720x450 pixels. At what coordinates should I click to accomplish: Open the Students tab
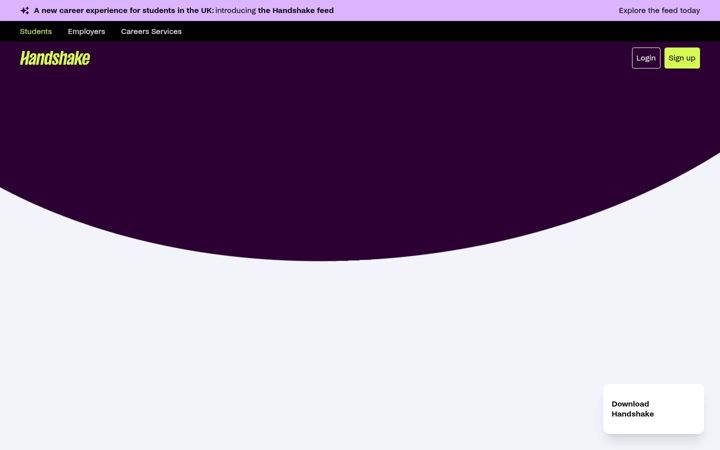[x=36, y=32]
